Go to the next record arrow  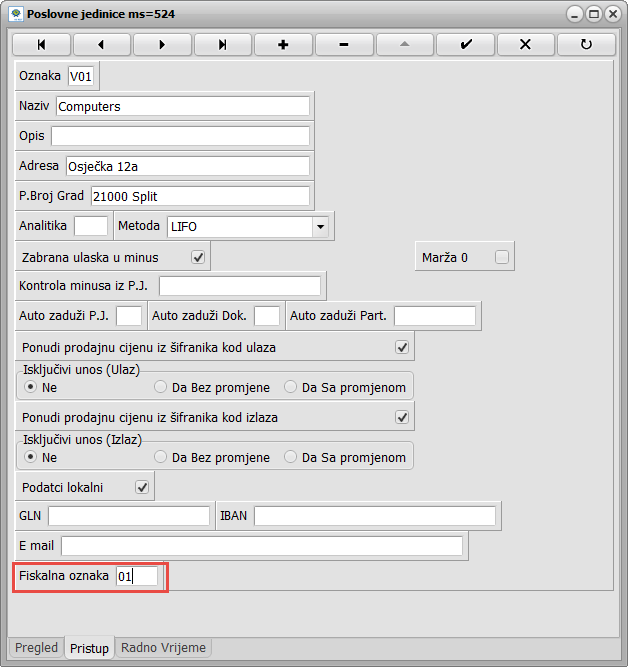point(162,45)
